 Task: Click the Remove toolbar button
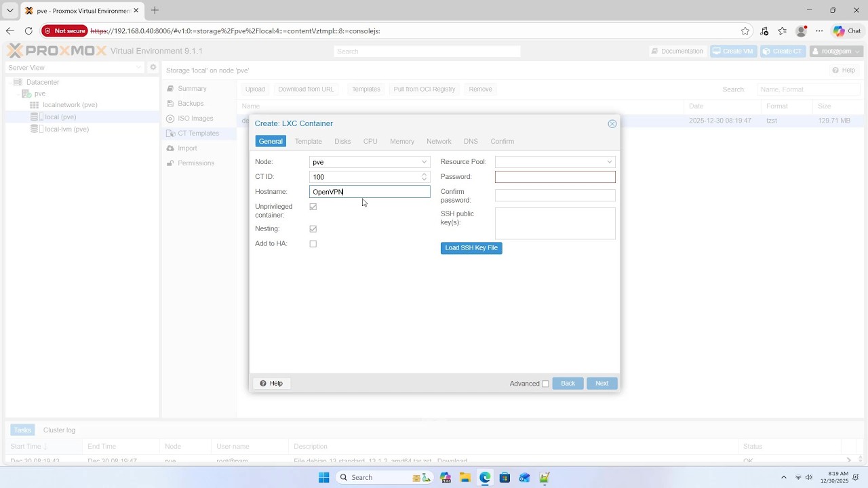480,89
